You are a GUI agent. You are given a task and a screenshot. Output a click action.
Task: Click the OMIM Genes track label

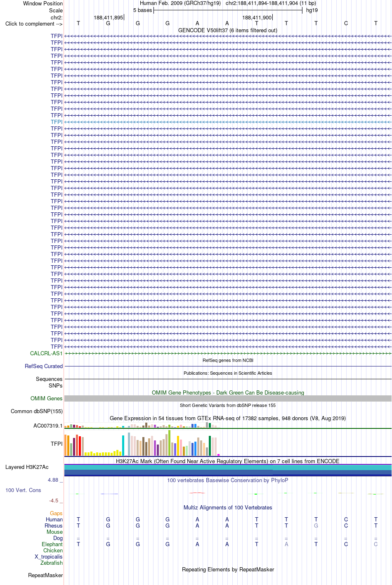coord(47,398)
